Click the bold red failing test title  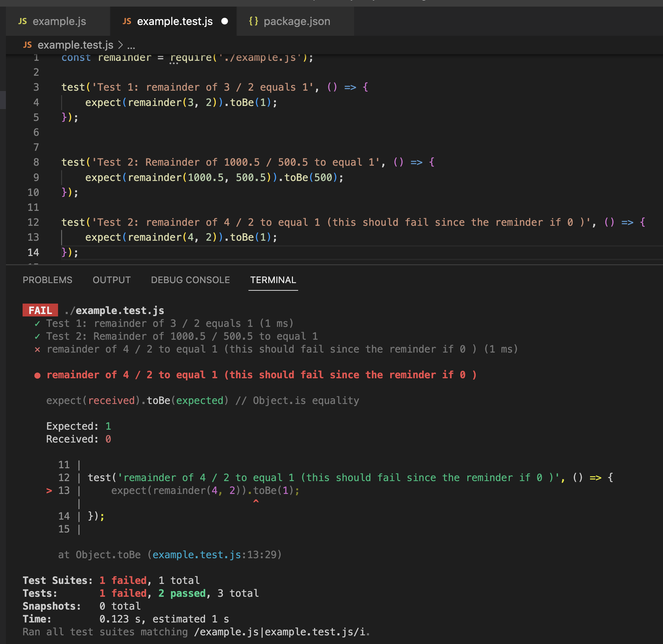[x=262, y=375]
